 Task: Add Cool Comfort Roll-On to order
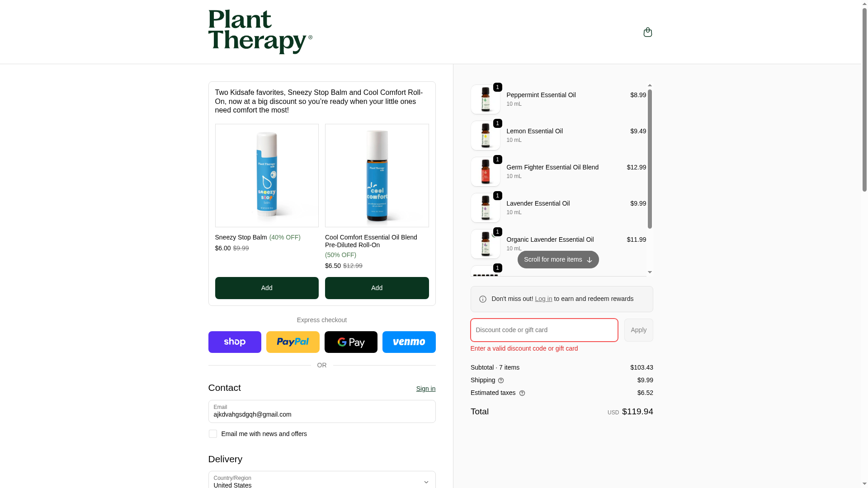click(377, 288)
